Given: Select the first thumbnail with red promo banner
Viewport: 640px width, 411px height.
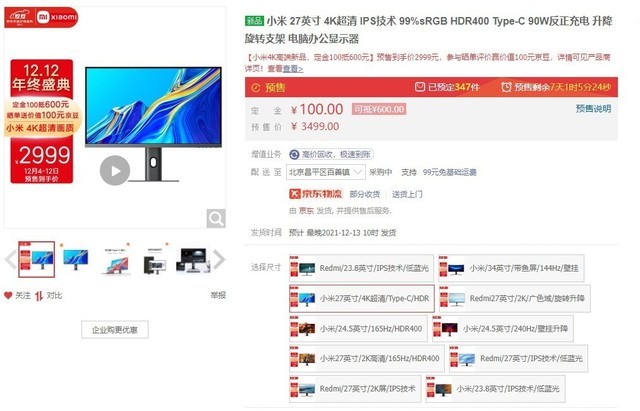Looking at the screenshot, I should tap(36, 259).
